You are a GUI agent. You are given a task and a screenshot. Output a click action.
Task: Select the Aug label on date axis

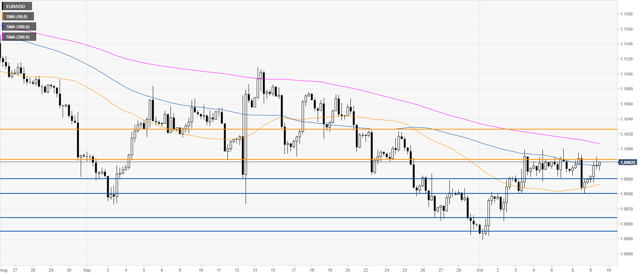coord(4,270)
